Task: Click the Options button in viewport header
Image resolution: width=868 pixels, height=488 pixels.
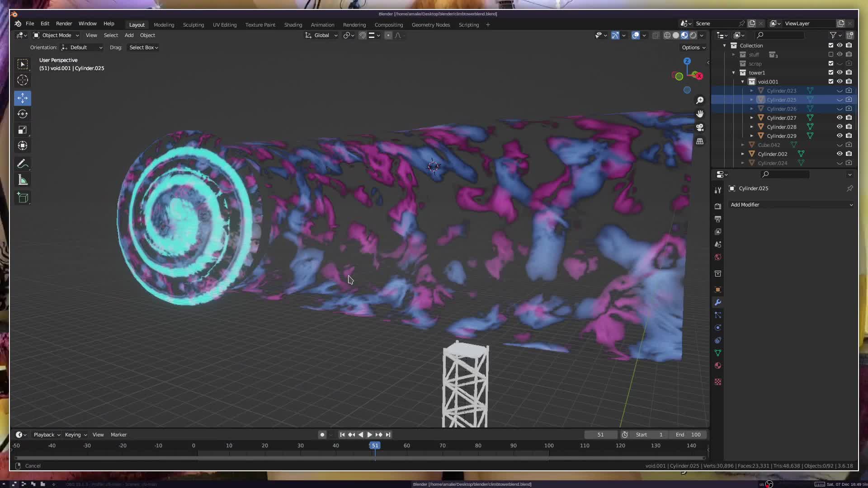Action: [x=693, y=47]
